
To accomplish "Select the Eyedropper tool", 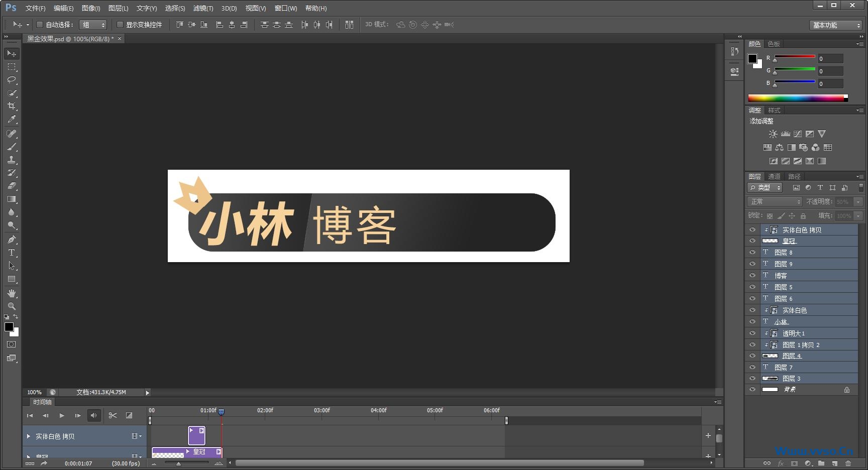I will tap(12, 119).
